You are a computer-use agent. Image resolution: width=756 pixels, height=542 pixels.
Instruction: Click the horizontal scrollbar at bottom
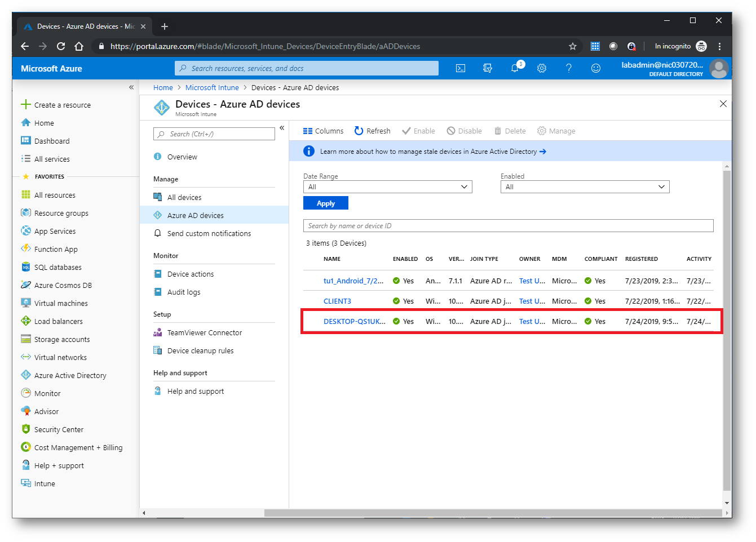coord(493,513)
